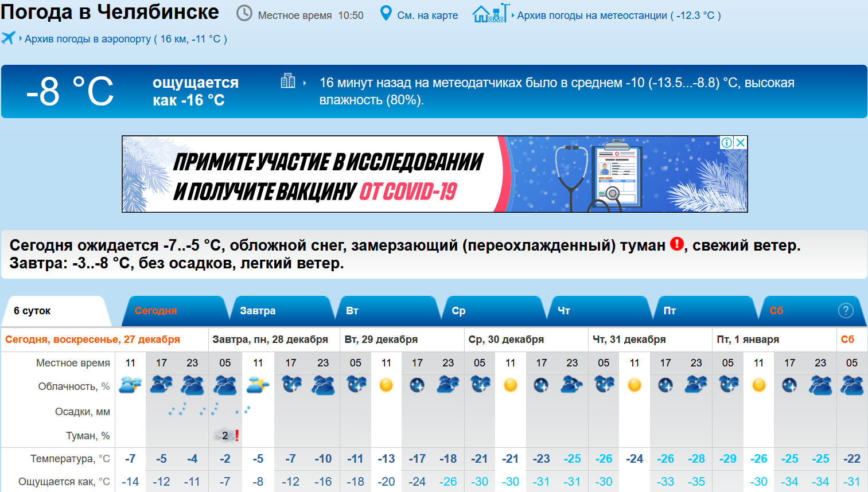Switch to the Сегодня tab

156,311
